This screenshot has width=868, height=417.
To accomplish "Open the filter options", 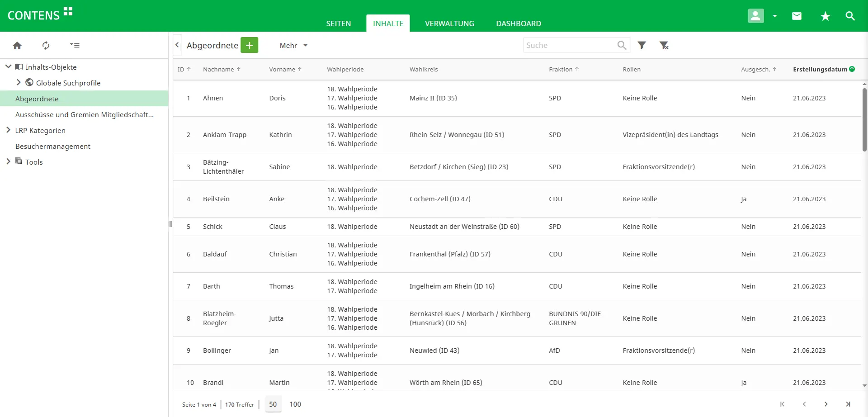I will pos(642,45).
